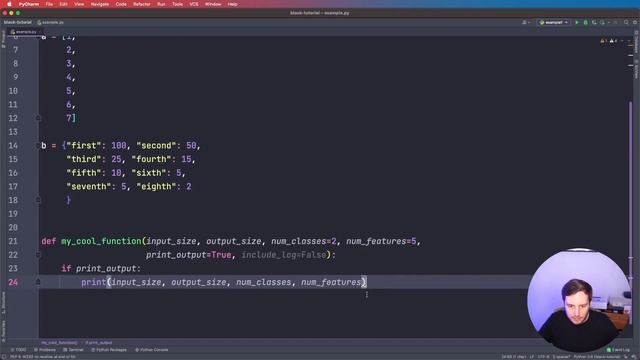Open the Window menu
640x360 pixels.
pyautogui.click(x=213, y=4)
